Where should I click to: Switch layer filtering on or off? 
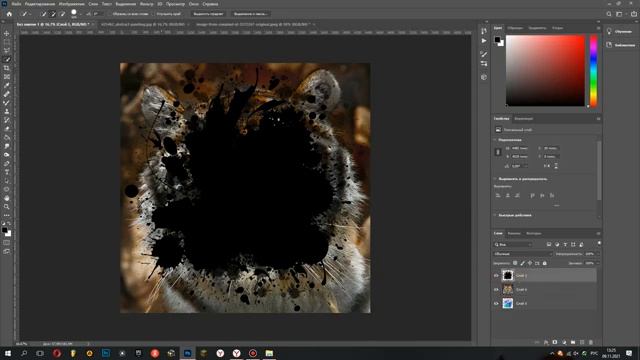[x=599, y=244]
